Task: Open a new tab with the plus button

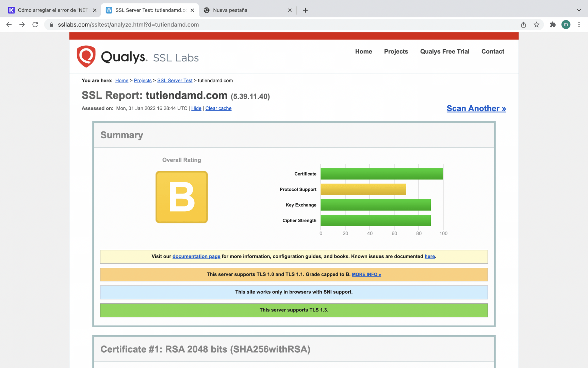Action: (x=305, y=10)
